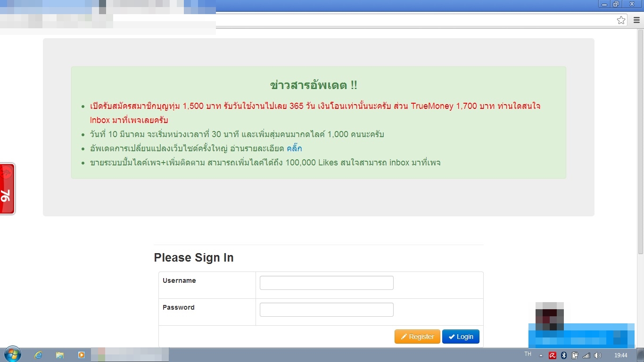This screenshot has width=644, height=362.
Task: Open the Windows Start button
Action: pos(12,355)
